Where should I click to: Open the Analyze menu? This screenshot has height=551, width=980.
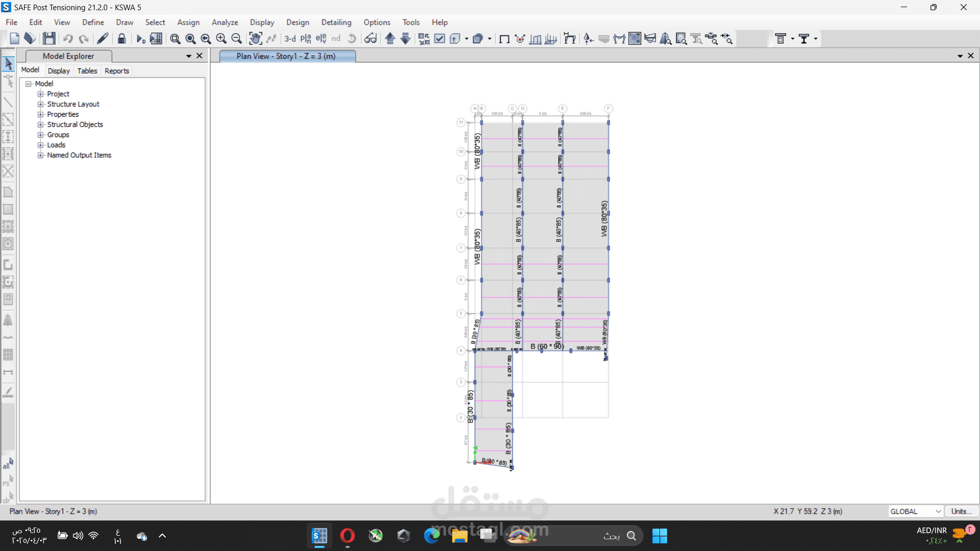(225, 22)
